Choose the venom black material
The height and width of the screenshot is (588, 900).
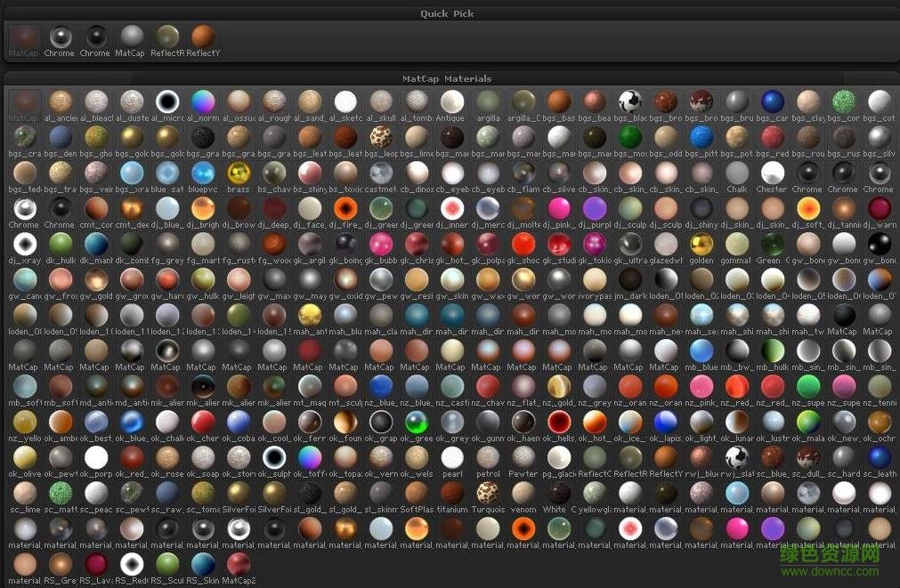tap(523, 494)
